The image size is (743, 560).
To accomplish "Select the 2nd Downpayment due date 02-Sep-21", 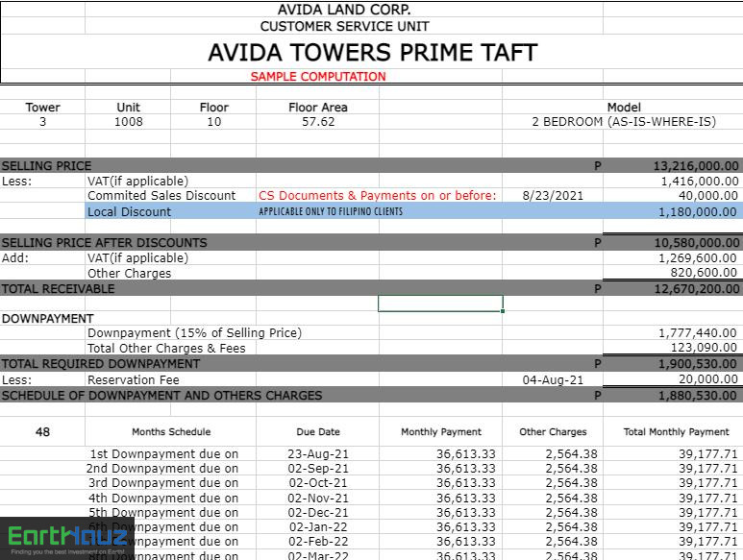I will pyautogui.click(x=318, y=468).
